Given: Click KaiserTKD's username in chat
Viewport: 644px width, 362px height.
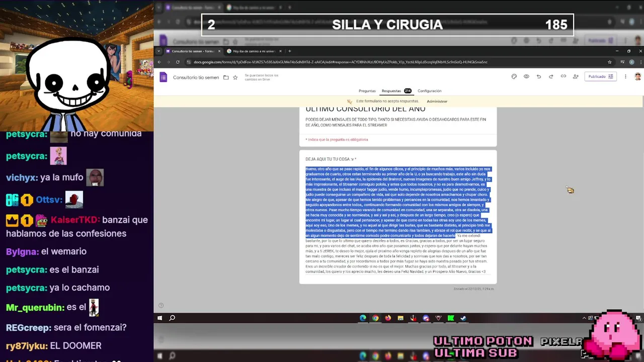Looking at the screenshot, I should pyautogui.click(x=74, y=220).
